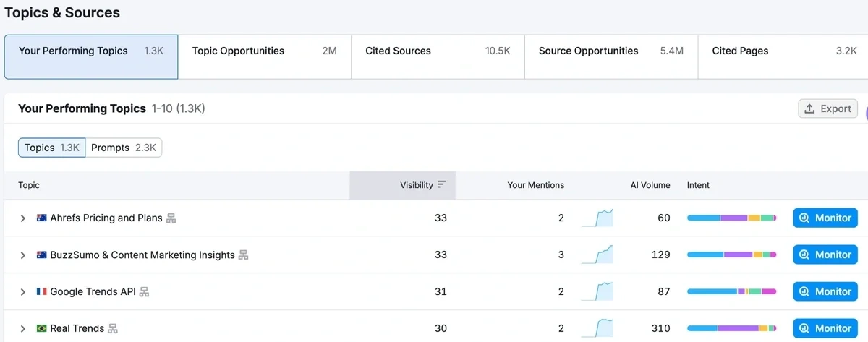Expand the Real Trends row
Viewport: 868px width, 342px height.
pyautogui.click(x=23, y=329)
